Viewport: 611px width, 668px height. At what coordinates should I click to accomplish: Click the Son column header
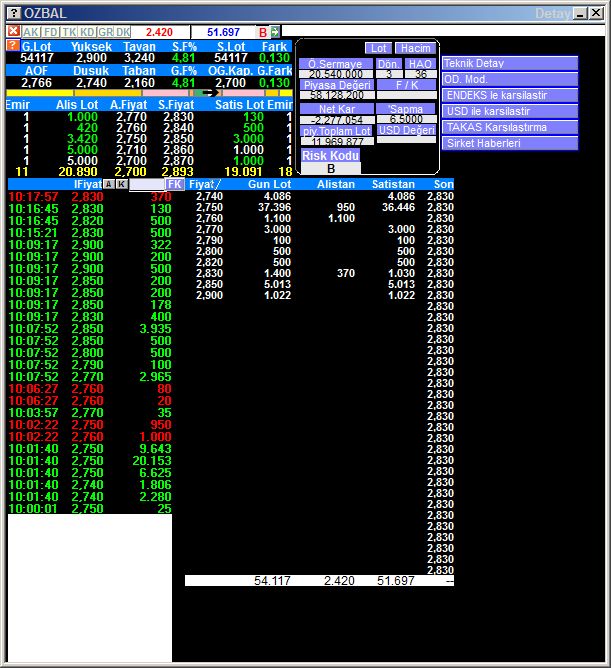pos(444,184)
